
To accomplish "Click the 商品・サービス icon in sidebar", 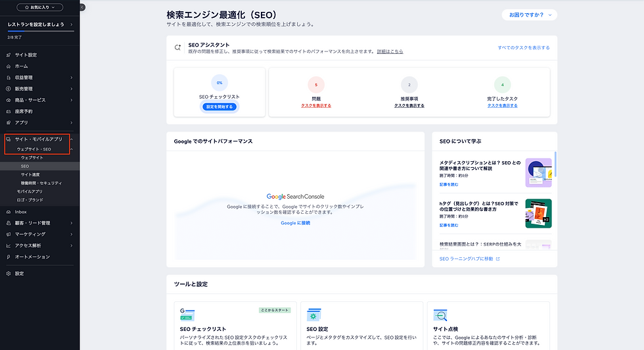I will (8, 100).
